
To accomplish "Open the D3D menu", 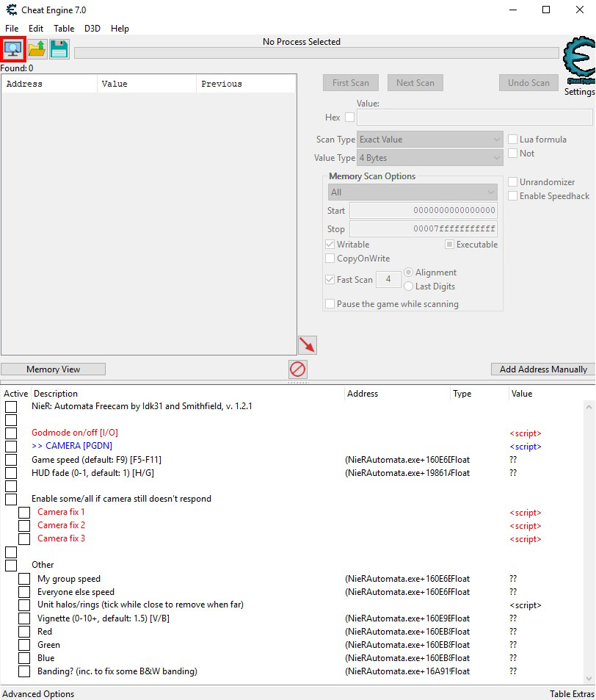I will 92,29.
